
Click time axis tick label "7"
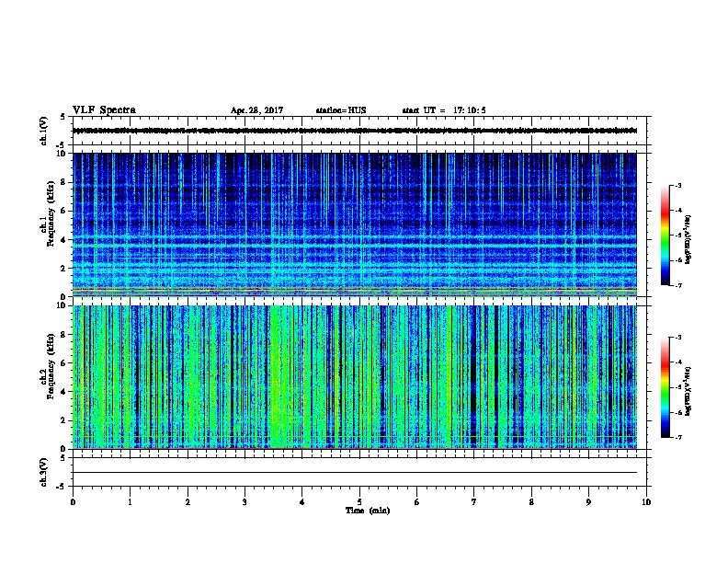(x=474, y=502)
